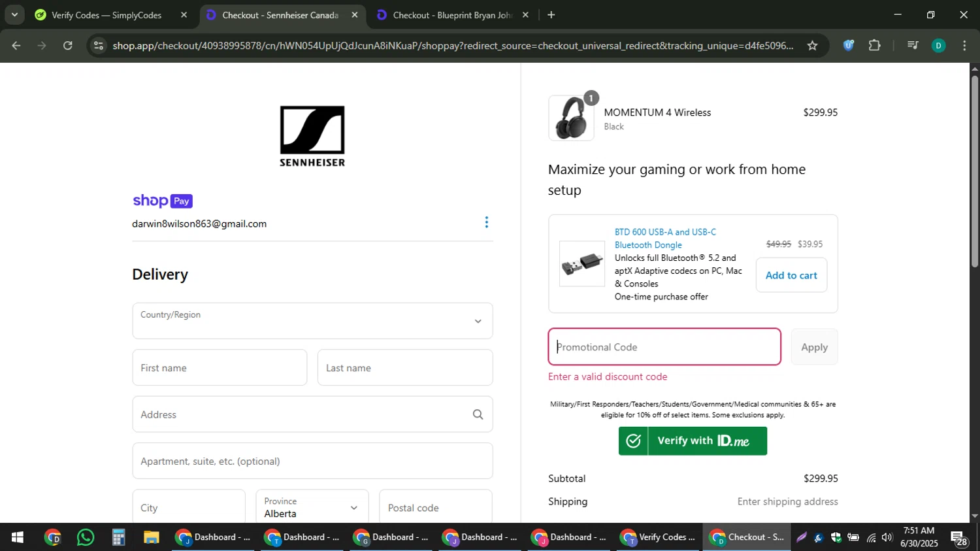Focus the Last name field

pyautogui.click(x=405, y=367)
